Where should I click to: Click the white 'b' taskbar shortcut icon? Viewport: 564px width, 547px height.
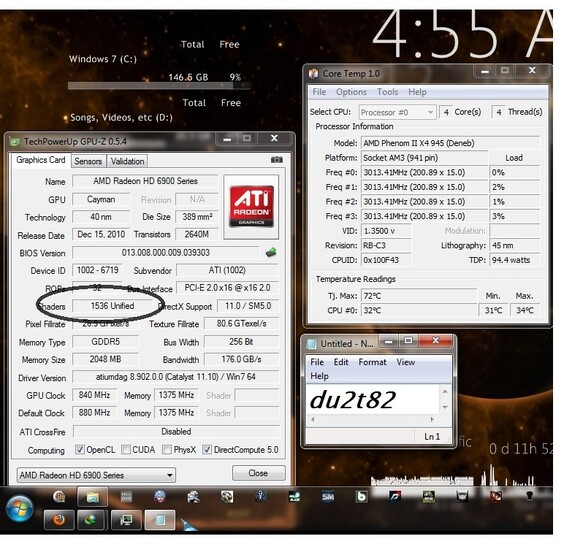(x=361, y=497)
